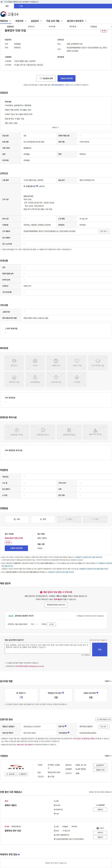Open the company 홈페이지 button
Image resolution: width=112 pixels, height=868 pixels.
point(100,765)
